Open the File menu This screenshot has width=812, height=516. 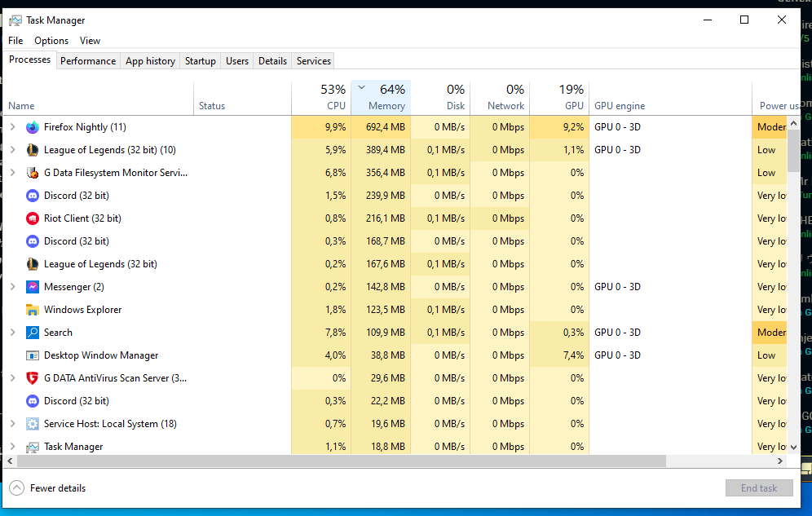[x=15, y=41]
